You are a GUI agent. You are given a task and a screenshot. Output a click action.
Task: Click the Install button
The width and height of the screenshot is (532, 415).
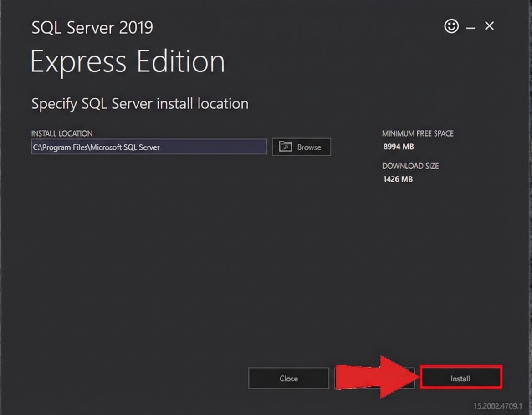click(x=460, y=378)
